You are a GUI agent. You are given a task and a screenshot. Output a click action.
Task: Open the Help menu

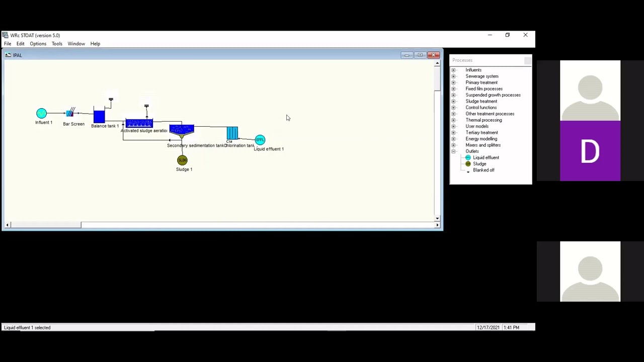click(95, 44)
